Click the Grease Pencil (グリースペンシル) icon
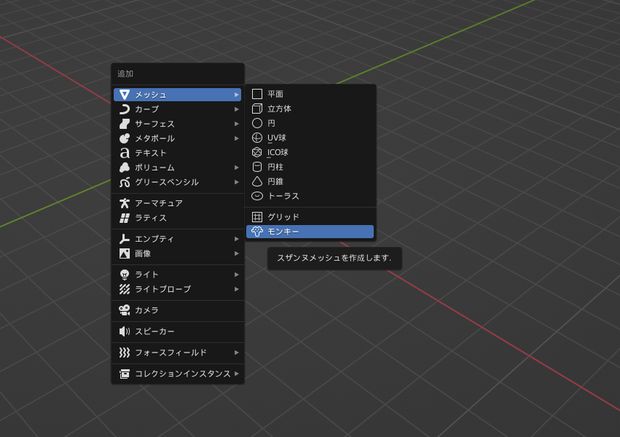The image size is (620, 437). [125, 182]
